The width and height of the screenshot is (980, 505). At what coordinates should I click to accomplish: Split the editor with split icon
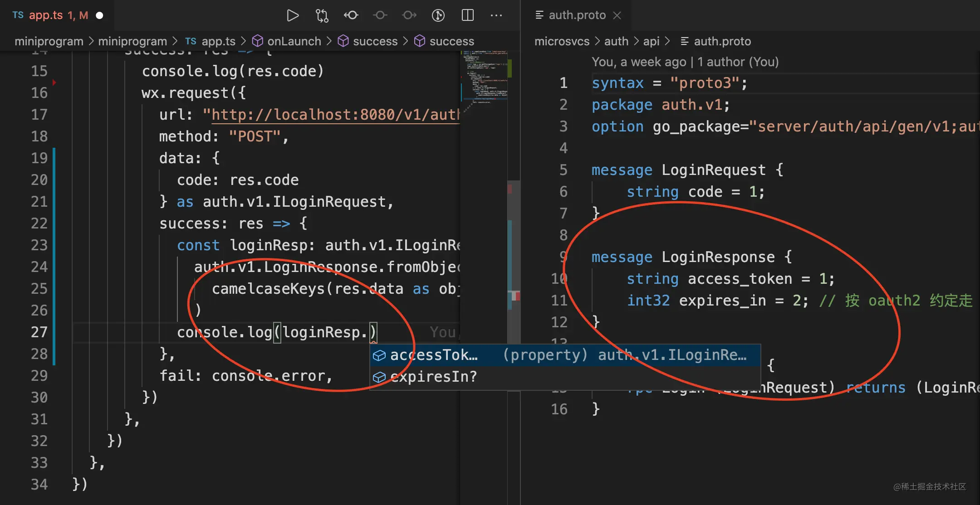click(x=467, y=15)
